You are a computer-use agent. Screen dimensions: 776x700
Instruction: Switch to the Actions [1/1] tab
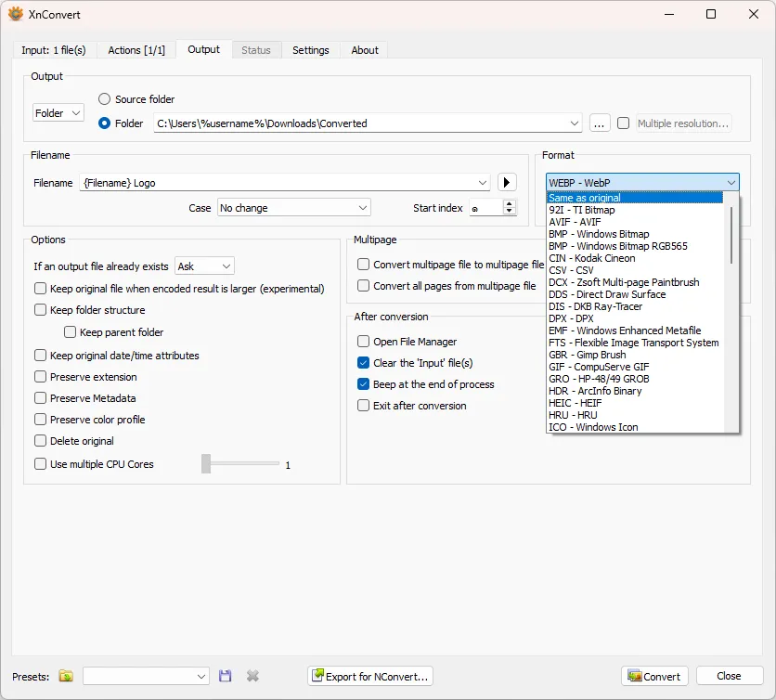pos(136,50)
